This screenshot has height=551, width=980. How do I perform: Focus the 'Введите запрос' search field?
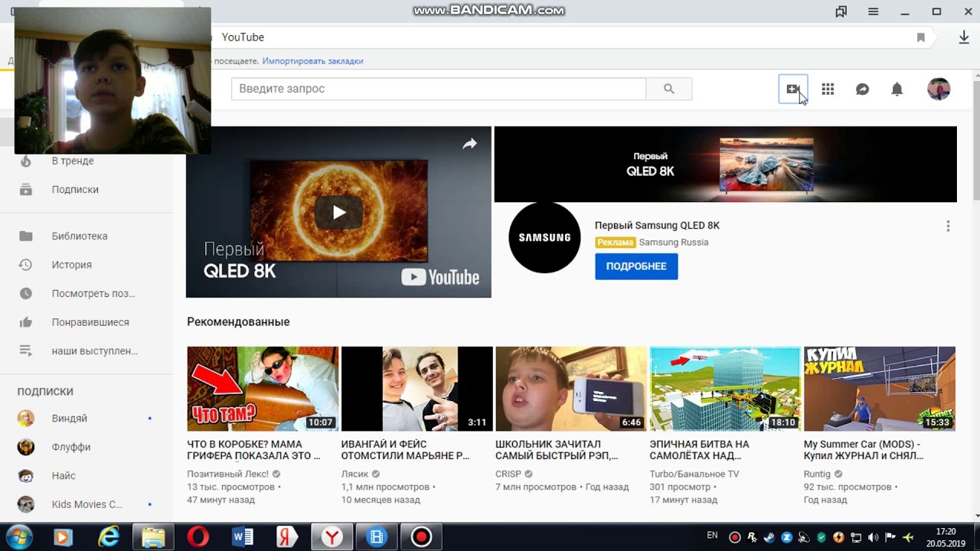pyautogui.click(x=439, y=89)
